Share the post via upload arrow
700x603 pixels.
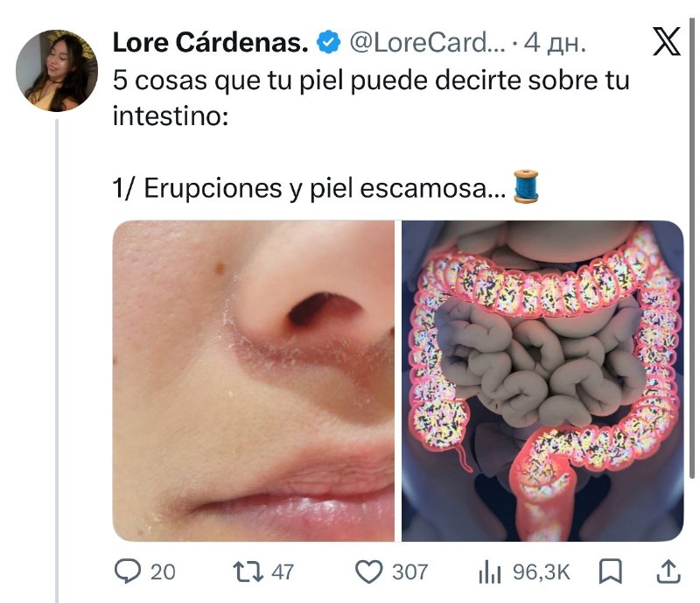(x=668, y=571)
